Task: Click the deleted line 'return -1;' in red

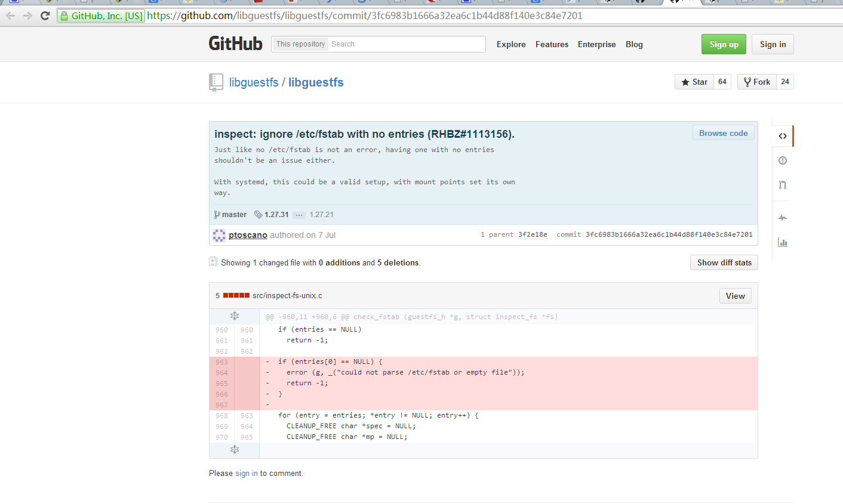Action: pos(307,383)
